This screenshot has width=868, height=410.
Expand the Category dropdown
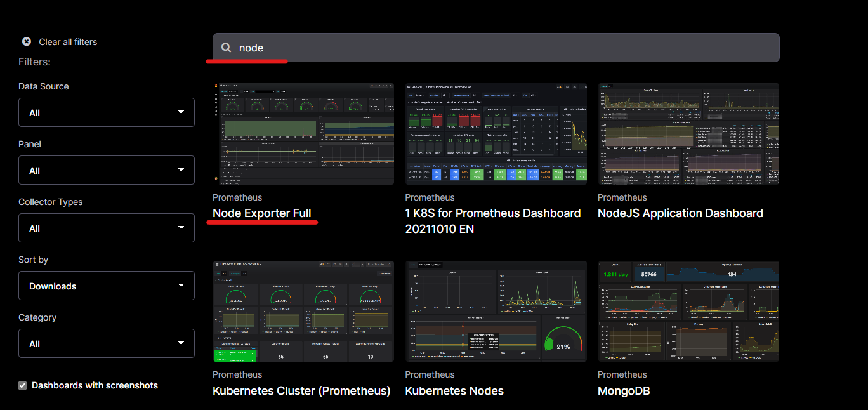[x=107, y=343]
